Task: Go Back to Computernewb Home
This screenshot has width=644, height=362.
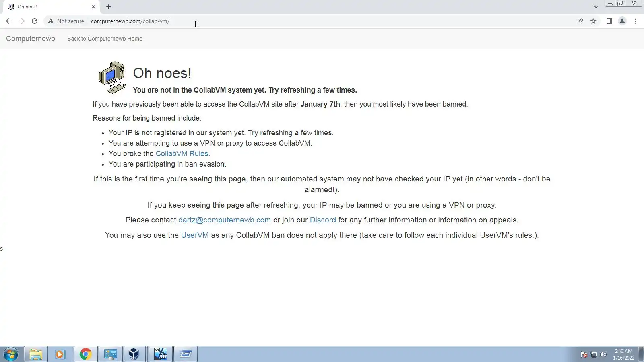Action: click(105, 39)
